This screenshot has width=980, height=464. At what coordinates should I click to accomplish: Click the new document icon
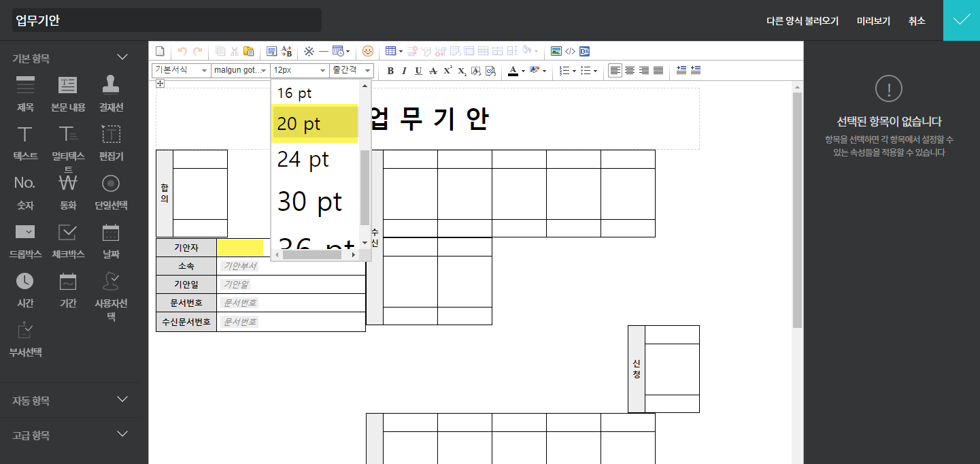point(160,51)
